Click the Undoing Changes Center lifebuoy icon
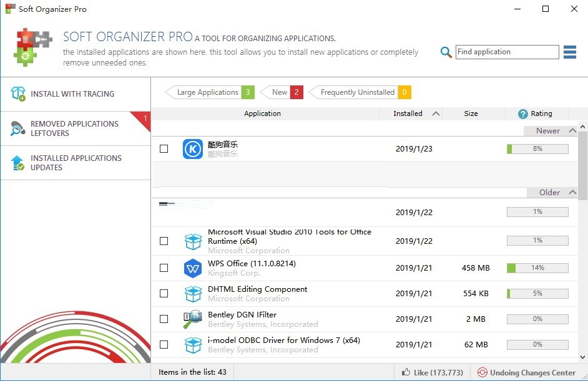The width and height of the screenshot is (588, 381). coord(483,372)
